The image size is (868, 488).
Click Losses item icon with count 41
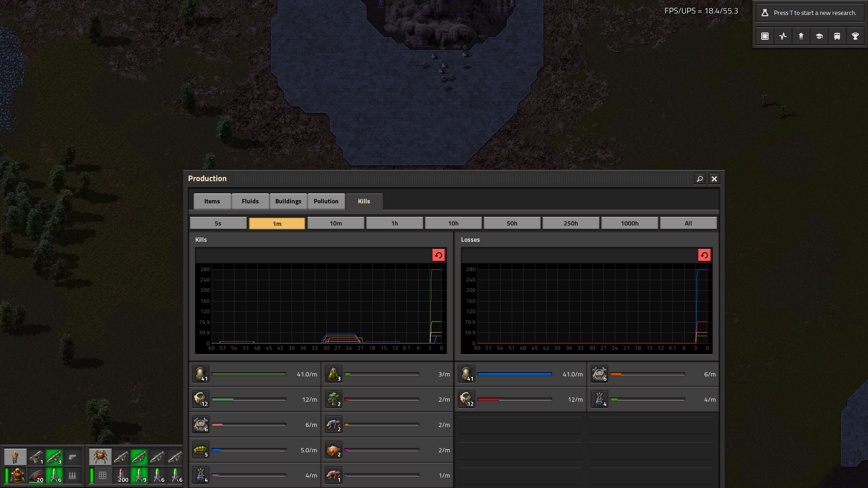coord(467,374)
